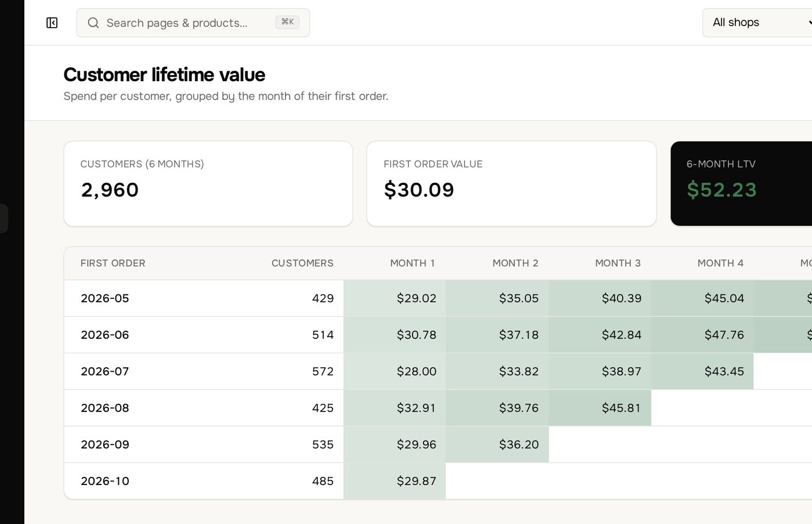Click the $30.09 first order value

point(419,190)
